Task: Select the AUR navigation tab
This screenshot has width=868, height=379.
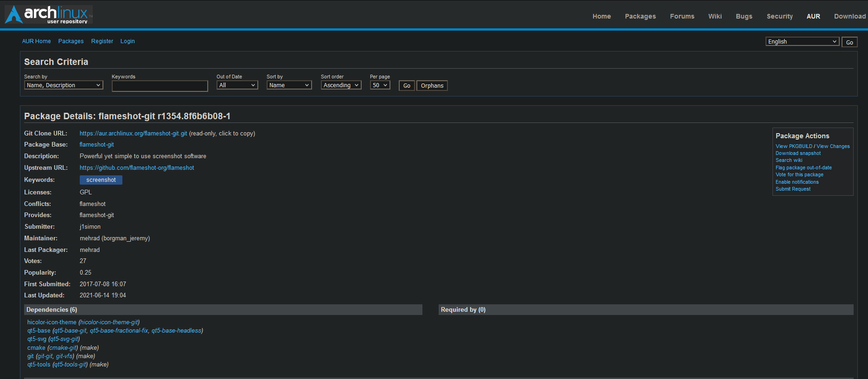Action: click(813, 16)
